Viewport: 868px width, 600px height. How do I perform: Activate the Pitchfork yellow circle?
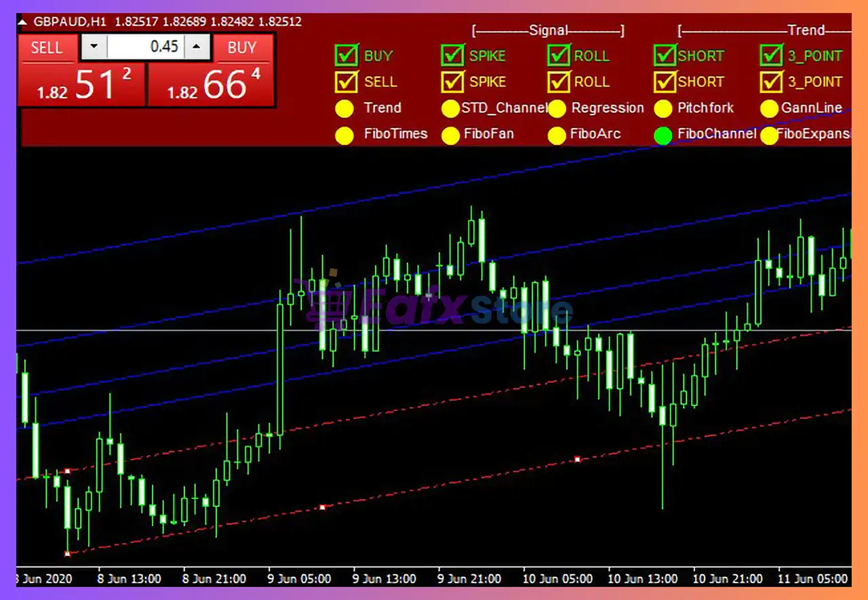[x=663, y=108]
